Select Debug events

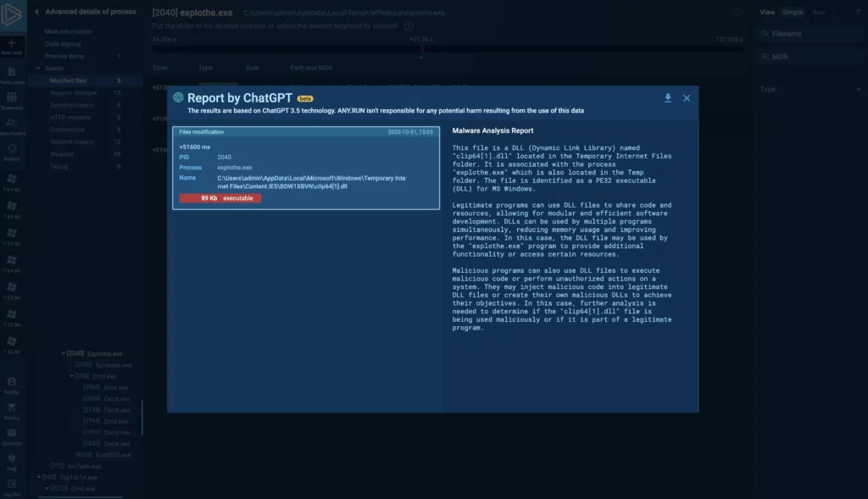tap(86, 166)
